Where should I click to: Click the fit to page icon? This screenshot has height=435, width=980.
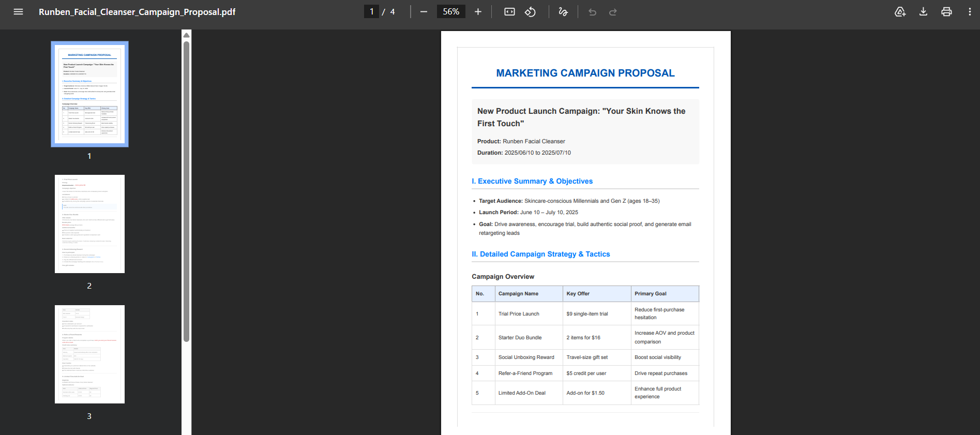coord(509,12)
